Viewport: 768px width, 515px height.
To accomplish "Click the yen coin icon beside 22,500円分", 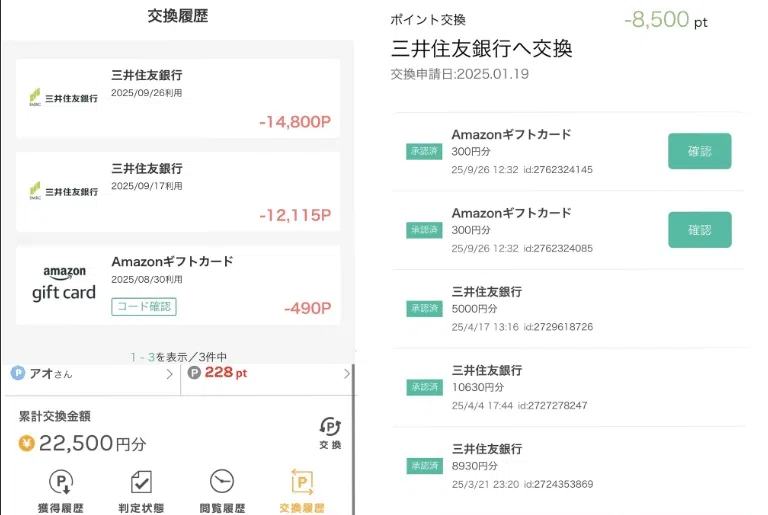I will point(27,443).
